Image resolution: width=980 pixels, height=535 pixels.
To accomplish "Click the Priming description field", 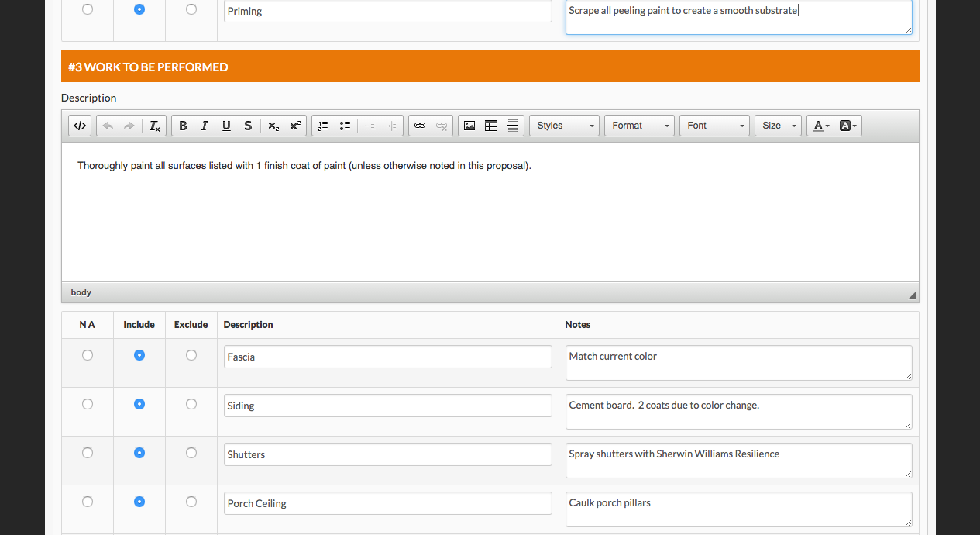I will 388,11.
